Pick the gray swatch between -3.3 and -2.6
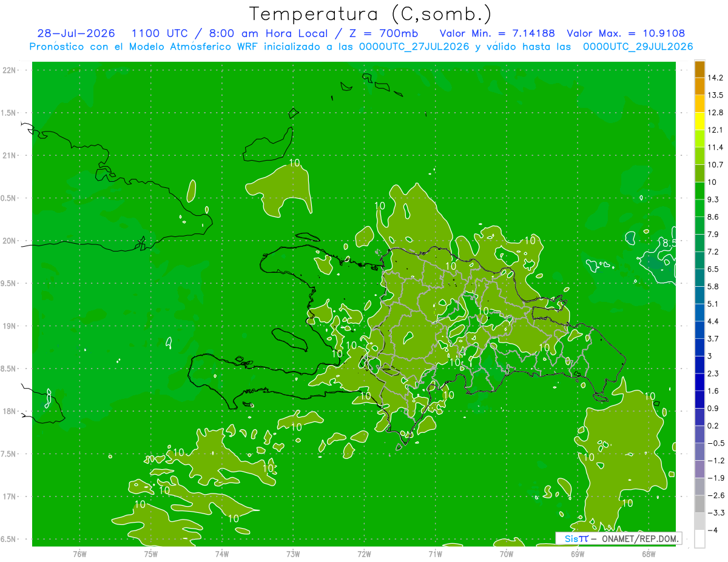Viewport: 728px width, 562px height. (x=699, y=504)
